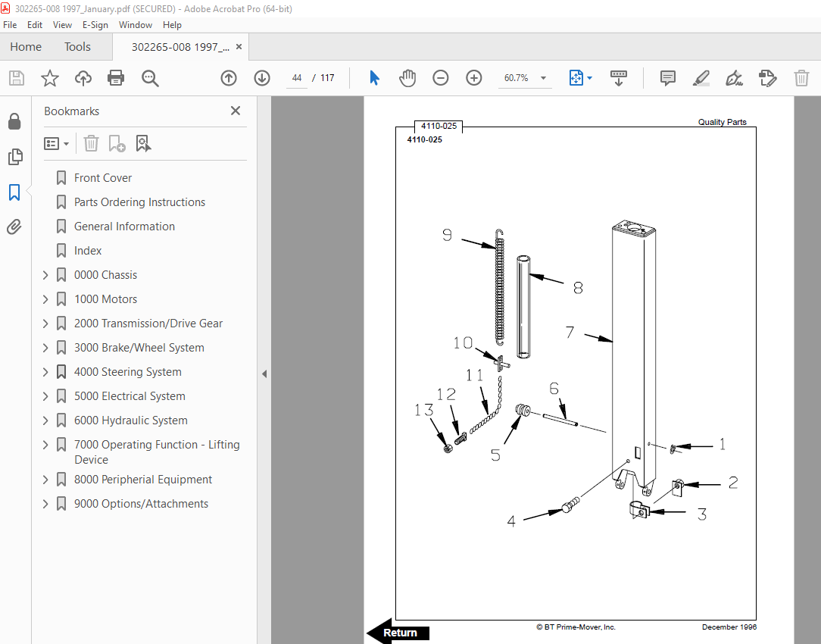Open the Help menu
The height and width of the screenshot is (644, 821).
point(172,24)
